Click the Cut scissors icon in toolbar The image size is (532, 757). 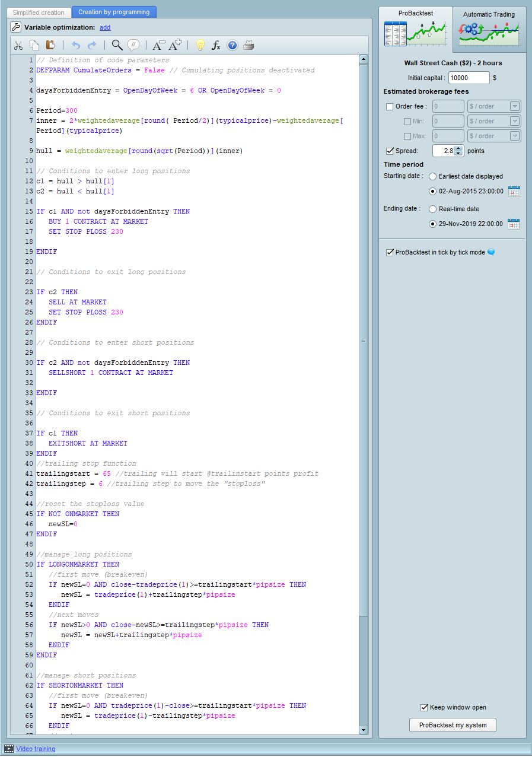click(x=18, y=45)
